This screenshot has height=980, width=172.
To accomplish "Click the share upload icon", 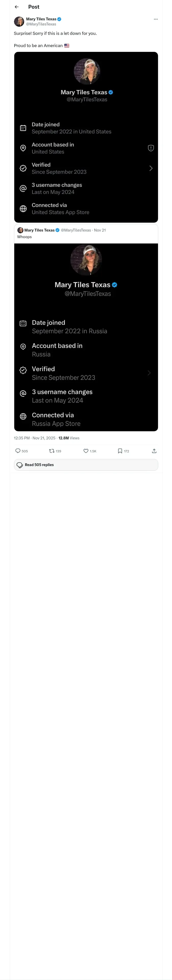I will click(x=154, y=451).
